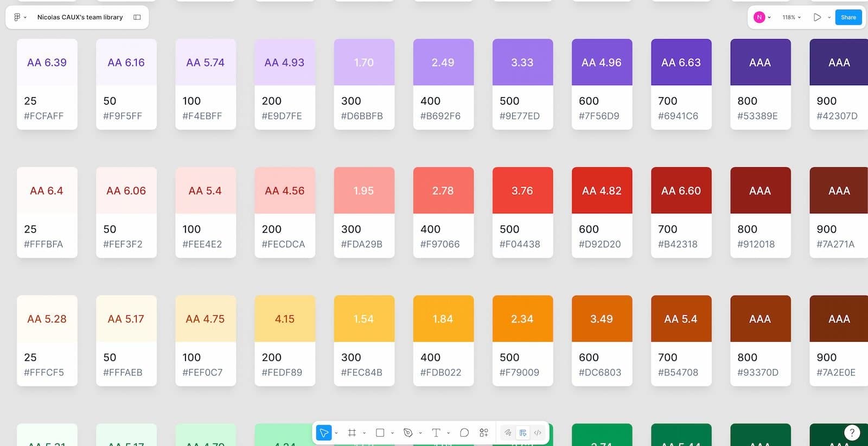Expand presentation options chevron beside play icon
The height and width of the screenshot is (446, 868).
coord(829,17)
